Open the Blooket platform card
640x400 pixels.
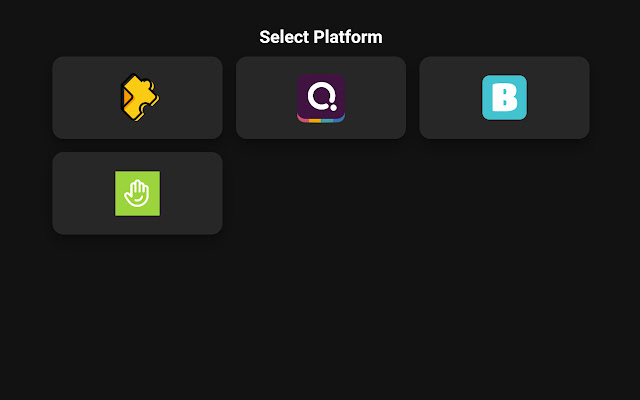click(x=504, y=97)
